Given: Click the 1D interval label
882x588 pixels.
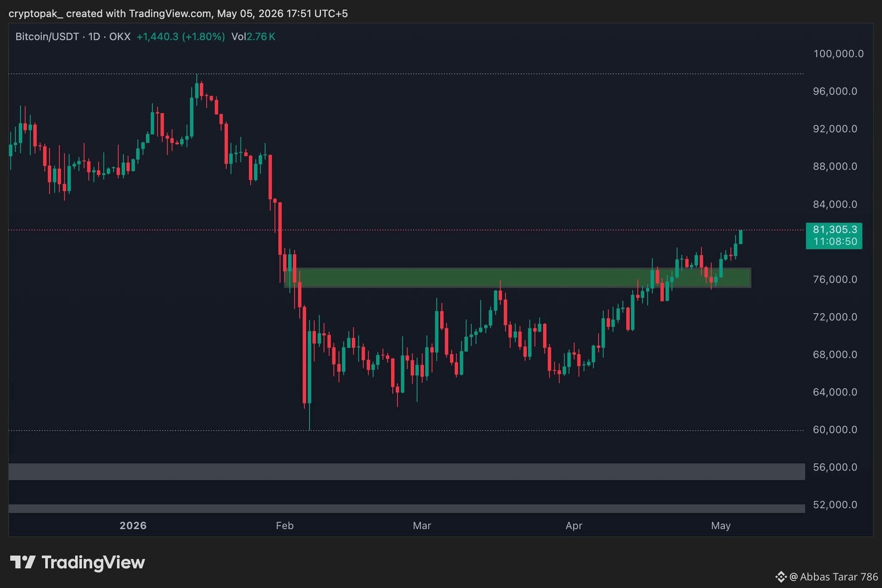Looking at the screenshot, I should click(94, 37).
